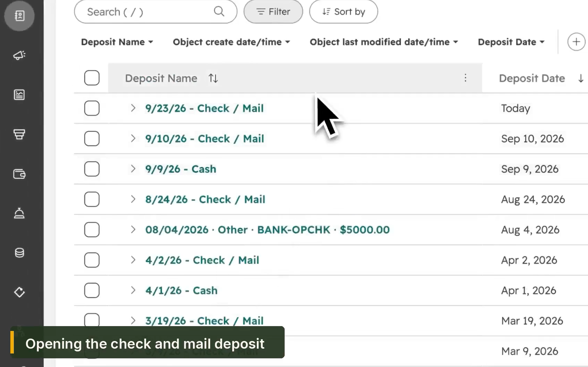Open the content sidebar icon with image
Viewport: 588px width, 367px height.
point(19,95)
